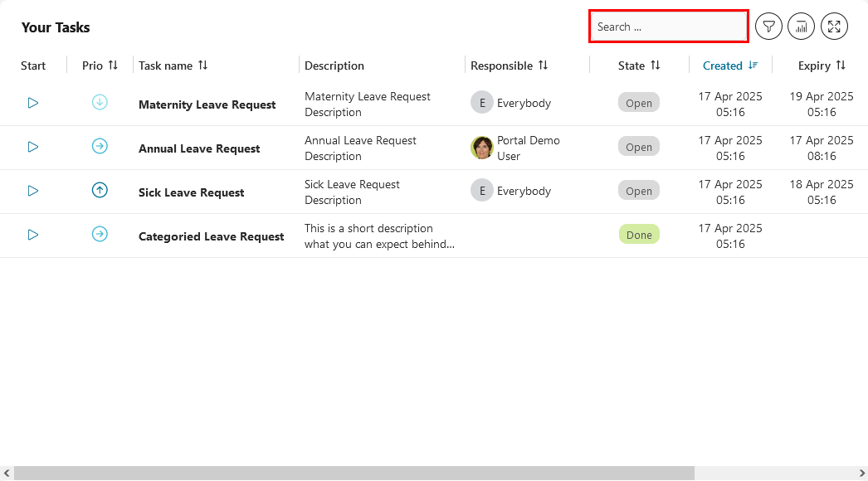The width and height of the screenshot is (868, 481).
Task: Open the statistics chart icon
Action: (801, 26)
